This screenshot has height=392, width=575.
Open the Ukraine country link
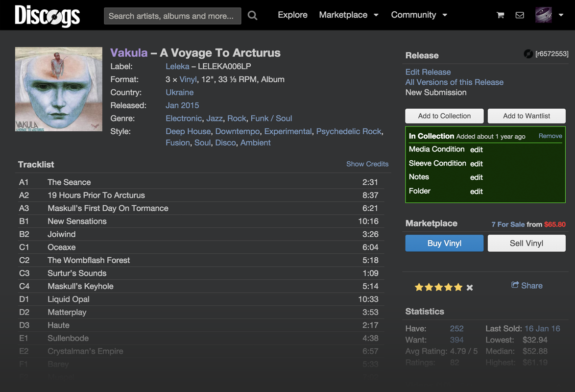180,93
